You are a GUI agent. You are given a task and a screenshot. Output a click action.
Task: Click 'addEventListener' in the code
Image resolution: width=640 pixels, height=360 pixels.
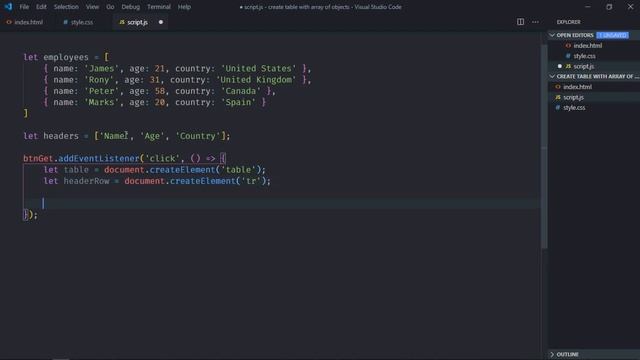99,158
